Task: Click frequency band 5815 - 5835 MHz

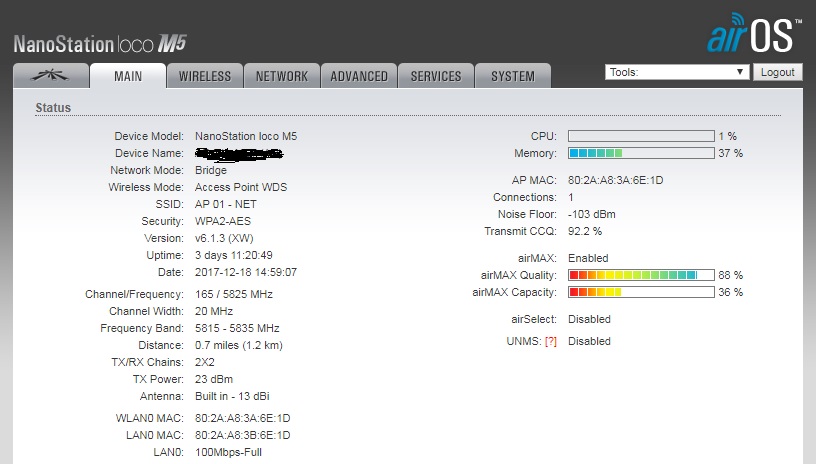Action: (x=237, y=328)
